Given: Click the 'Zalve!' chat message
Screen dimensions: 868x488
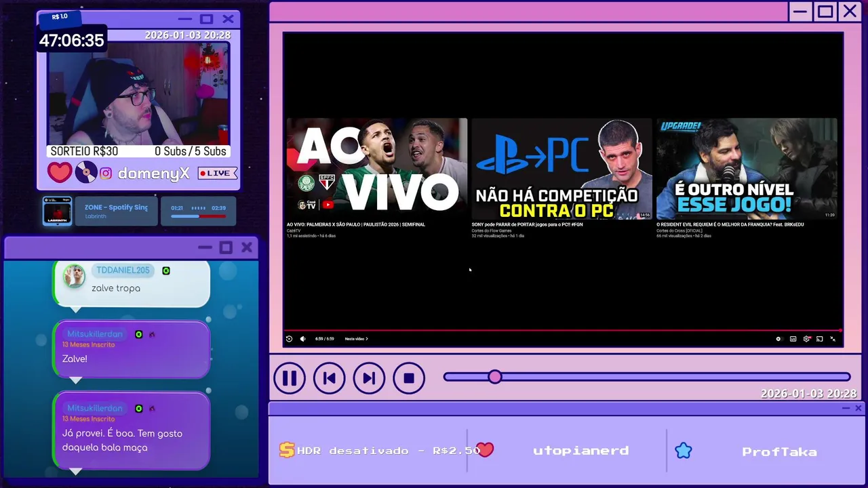Looking at the screenshot, I should (x=75, y=359).
